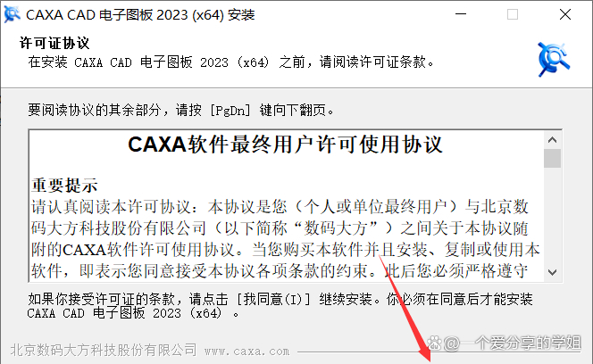Click the 我同意(I) instruction sentence below the box

pyautogui.click(x=280, y=306)
